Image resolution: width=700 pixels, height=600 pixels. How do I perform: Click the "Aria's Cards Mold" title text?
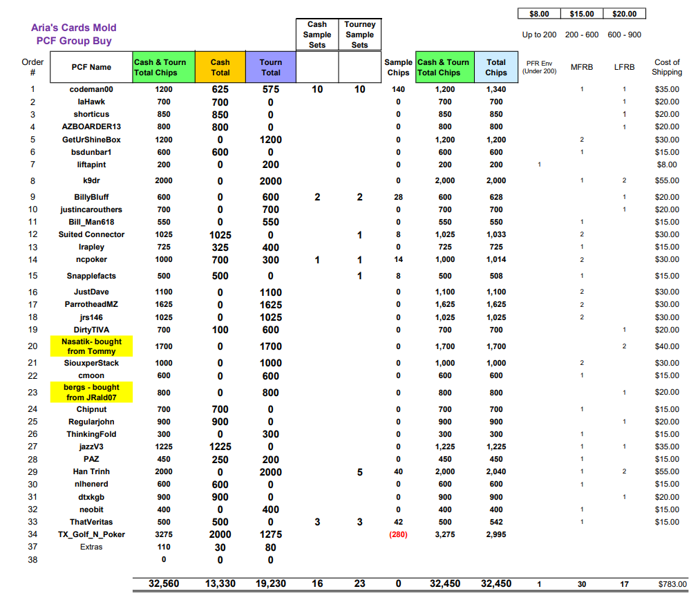74,28
